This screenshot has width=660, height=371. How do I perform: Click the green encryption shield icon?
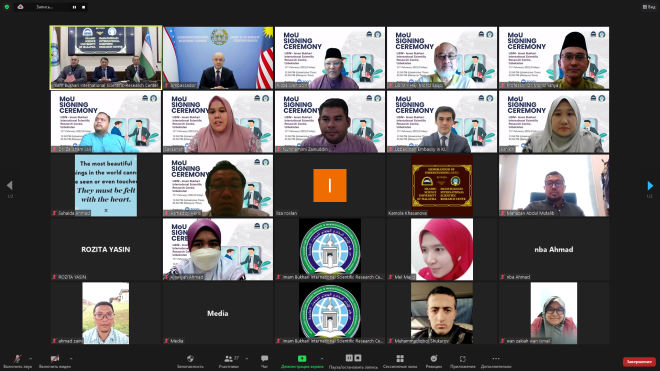pos(7,7)
